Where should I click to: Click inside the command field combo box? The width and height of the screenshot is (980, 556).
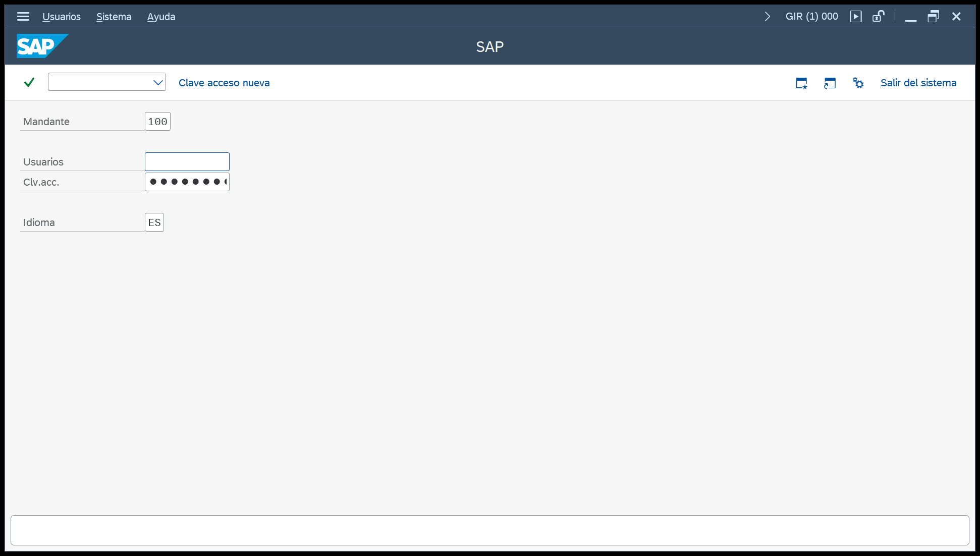[x=100, y=82]
